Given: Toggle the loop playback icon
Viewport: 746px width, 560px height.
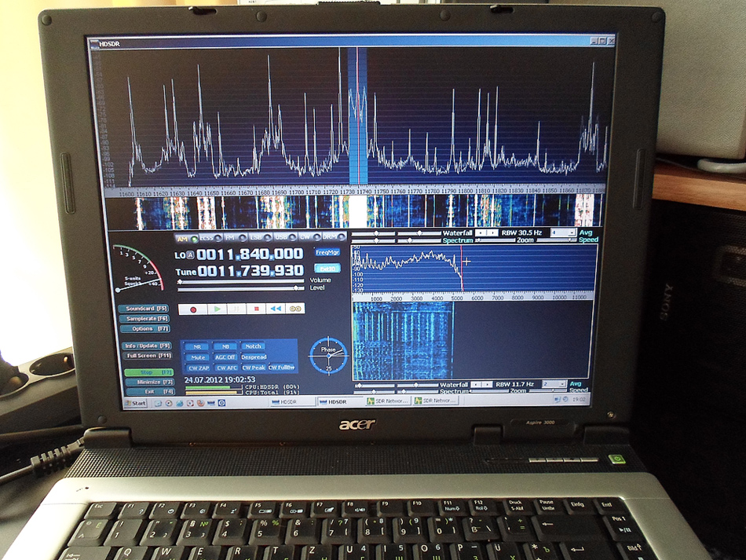Looking at the screenshot, I should pos(295,309).
